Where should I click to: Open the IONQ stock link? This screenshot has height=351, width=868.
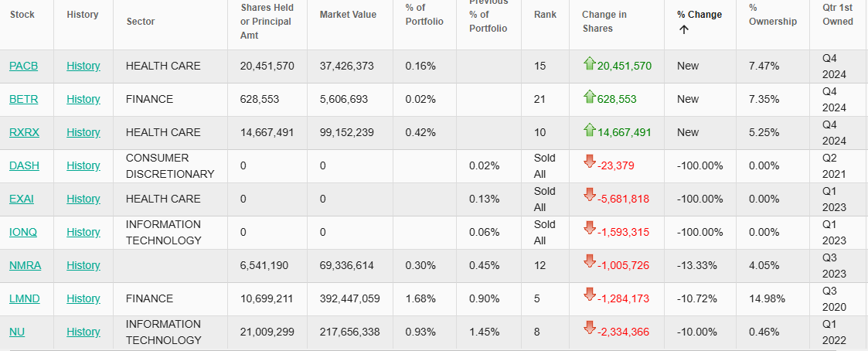23,232
